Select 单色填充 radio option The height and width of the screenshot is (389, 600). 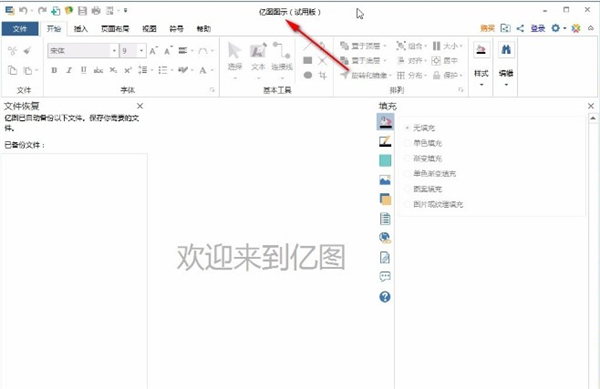click(x=407, y=143)
